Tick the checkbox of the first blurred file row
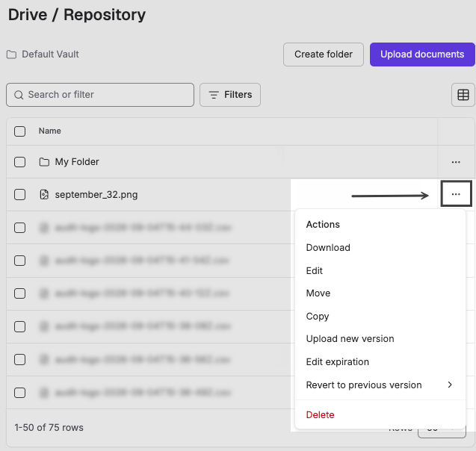The width and height of the screenshot is (476, 451). point(19,228)
